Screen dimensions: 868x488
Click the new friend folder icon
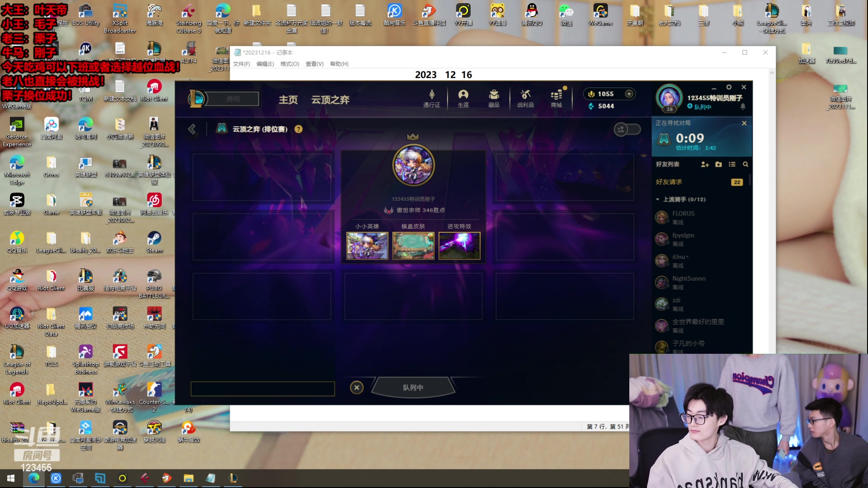point(719,164)
